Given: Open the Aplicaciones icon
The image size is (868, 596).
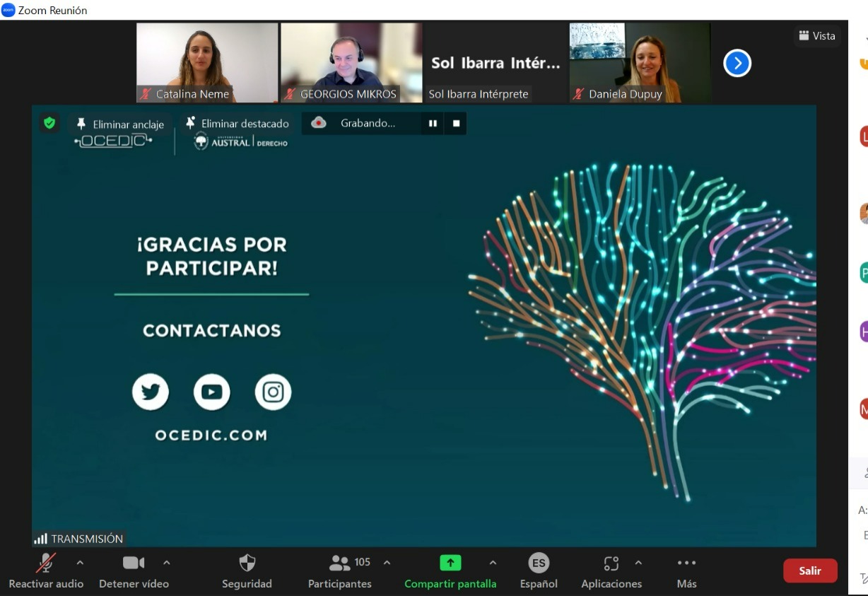Looking at the screenshot, I should click(x=611, y=563).
